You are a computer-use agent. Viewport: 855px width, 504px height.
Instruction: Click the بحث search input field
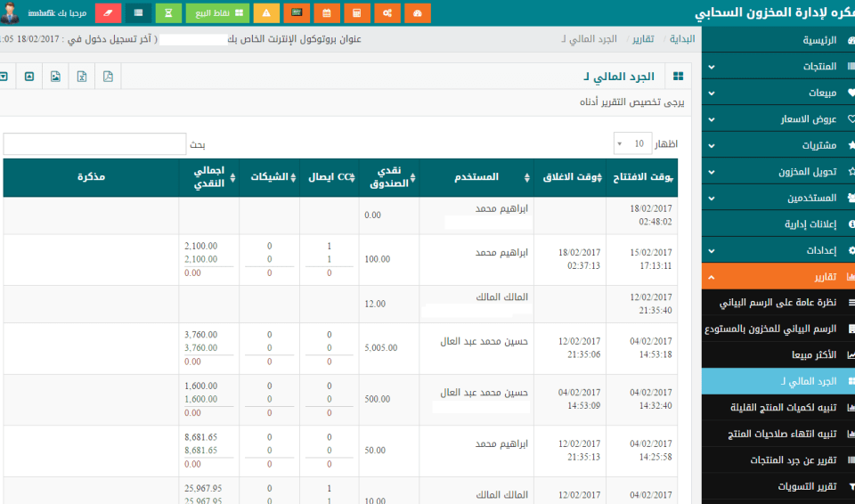(94, 143)
